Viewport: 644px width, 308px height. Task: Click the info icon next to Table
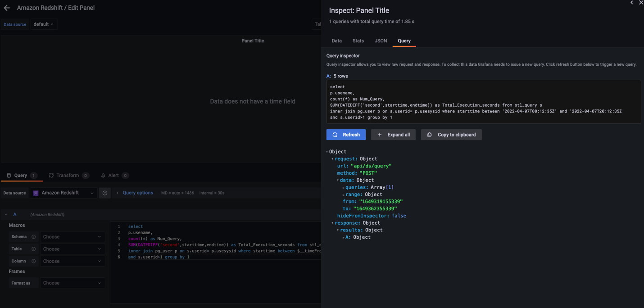(33, 249)
